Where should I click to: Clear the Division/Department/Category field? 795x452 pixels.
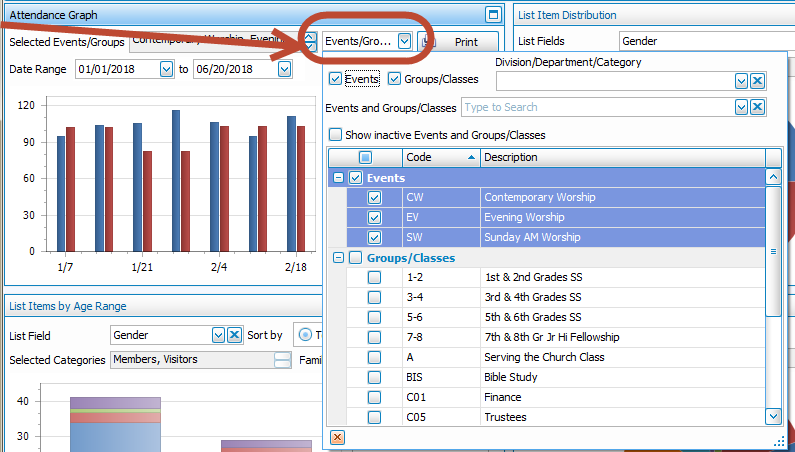(x=757, y=81)
